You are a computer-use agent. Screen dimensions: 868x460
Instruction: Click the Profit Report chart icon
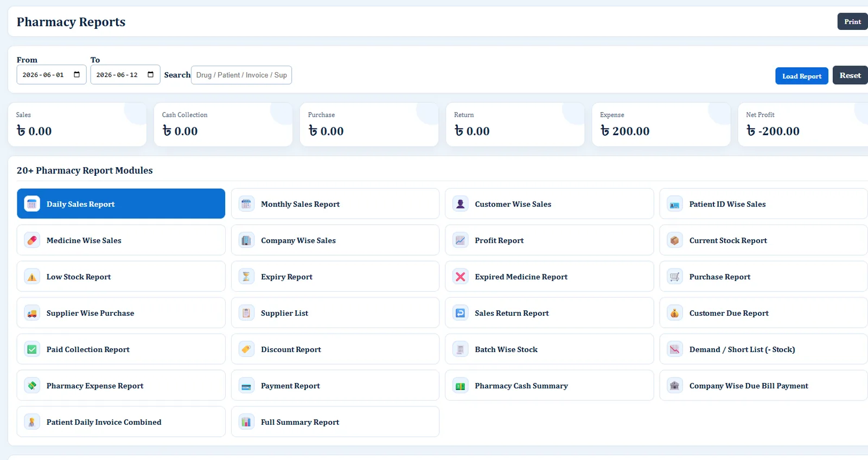[x=461, y=240]
